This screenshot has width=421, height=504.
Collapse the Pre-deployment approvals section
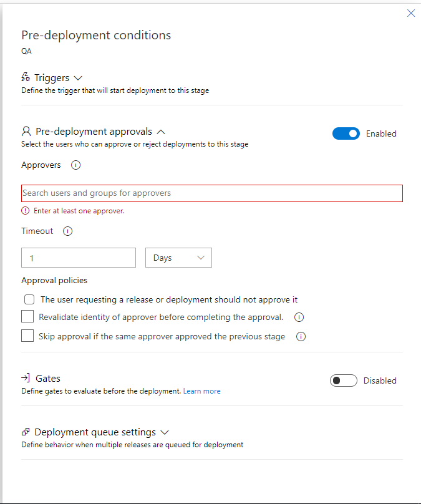(x=161, y=132)
